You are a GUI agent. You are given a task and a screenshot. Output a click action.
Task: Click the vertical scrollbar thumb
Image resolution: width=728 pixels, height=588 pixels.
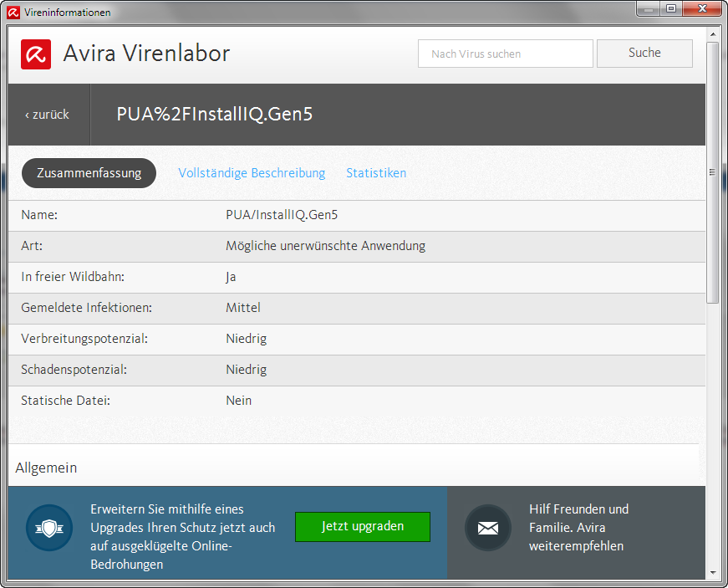pos(713,172)
